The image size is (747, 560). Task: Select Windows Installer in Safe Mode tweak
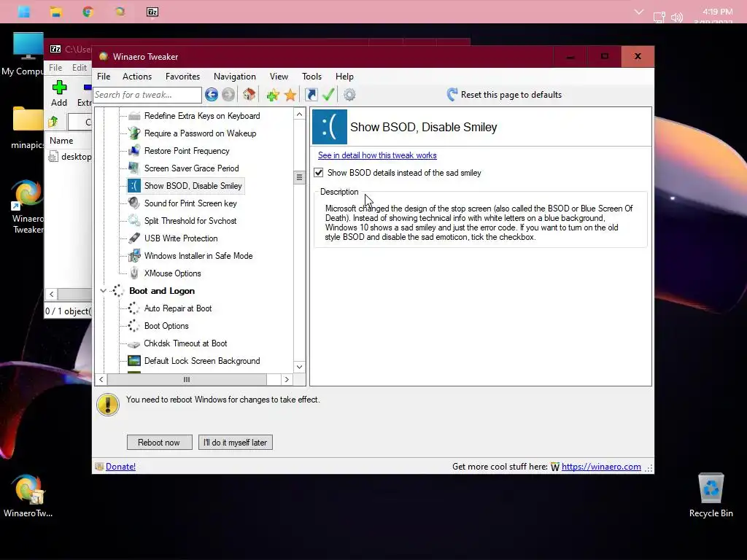198,256
